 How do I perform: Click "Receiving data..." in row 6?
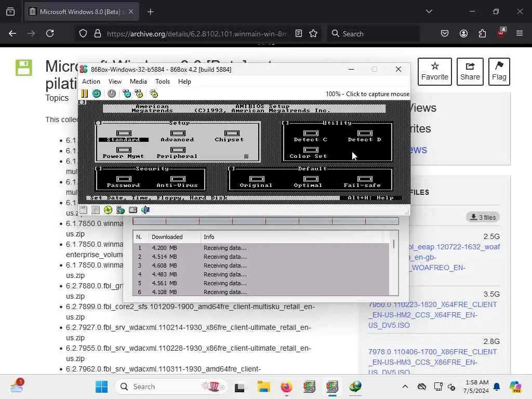[225, 292]
